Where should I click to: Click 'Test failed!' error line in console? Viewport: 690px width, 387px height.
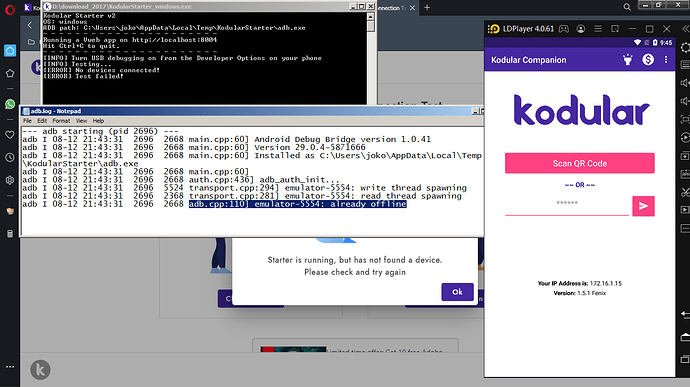pos(83,76)
